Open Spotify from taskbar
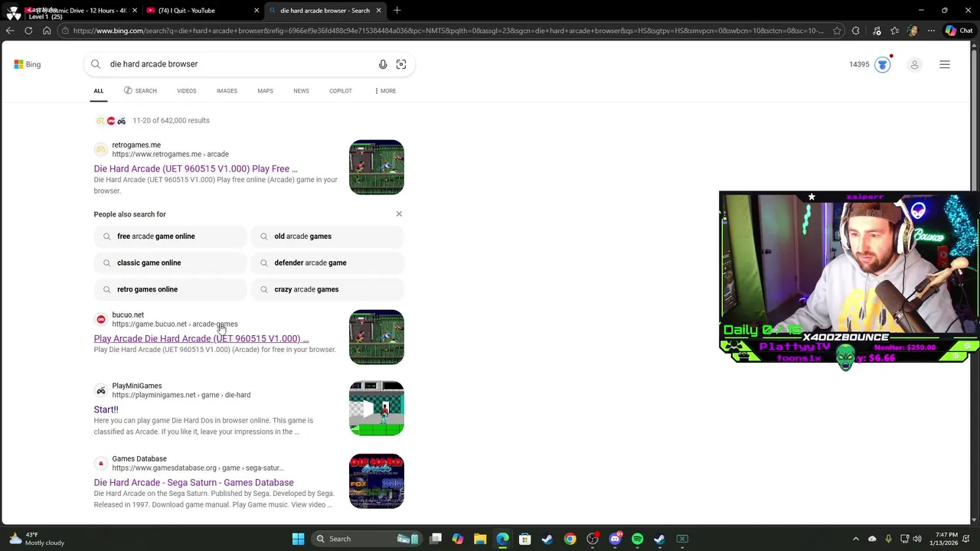Viewport: 980px width, 551px height. pyautogui.click(x=637, y=539)
